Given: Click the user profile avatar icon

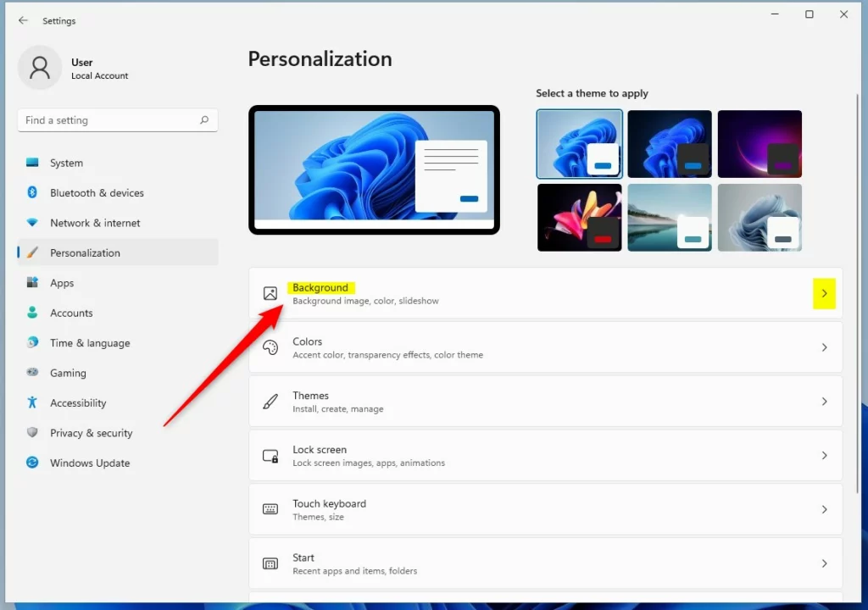Looking at the screenshot, I should (40, 68).
